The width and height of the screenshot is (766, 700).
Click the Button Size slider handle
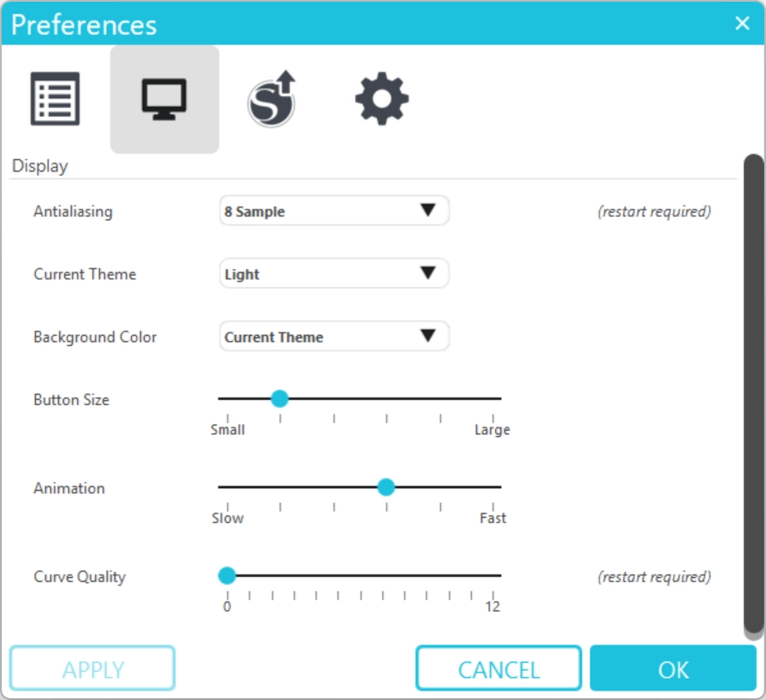pos(279,398)
